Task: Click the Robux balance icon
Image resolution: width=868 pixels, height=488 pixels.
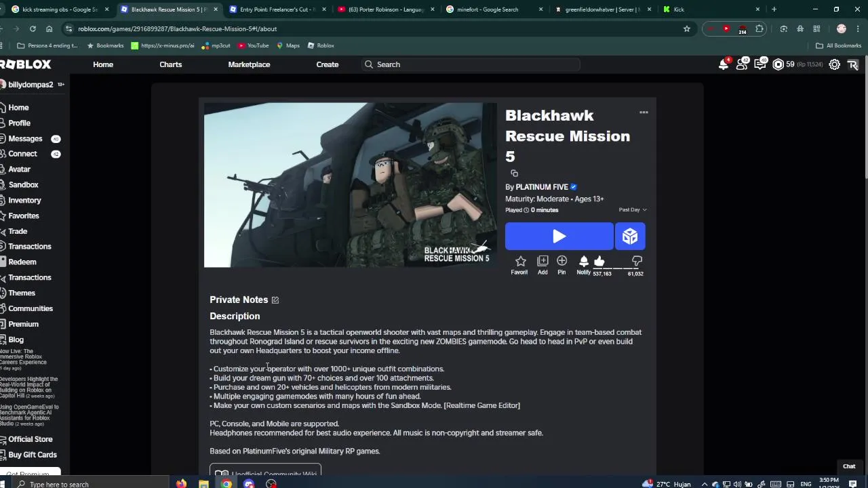Action: (x=778, y=64)
